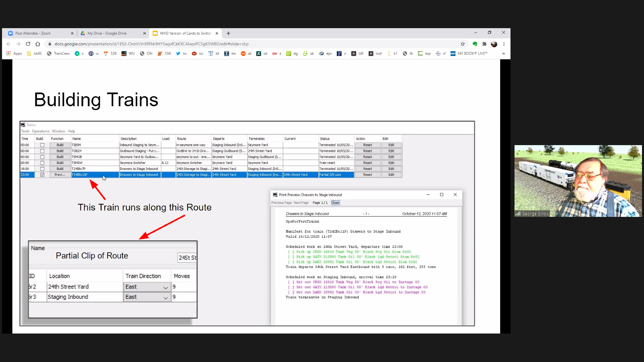Go to Chrome home page
644x362 pixels.
pos(38,44)
